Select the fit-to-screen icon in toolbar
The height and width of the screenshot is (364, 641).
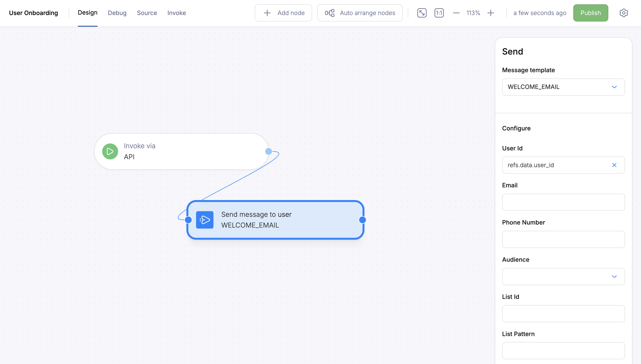pyautogui.click(x=422, y=13)
